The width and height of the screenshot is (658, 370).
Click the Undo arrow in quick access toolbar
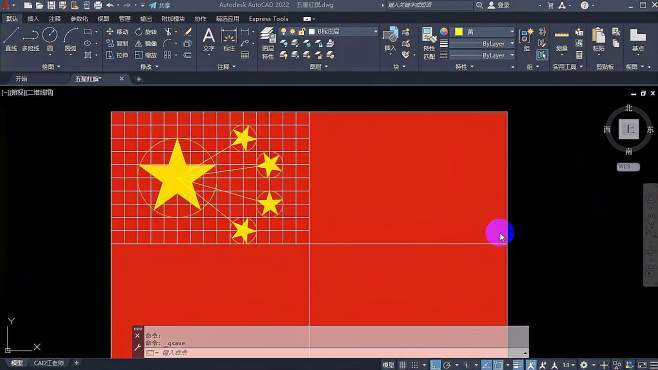tap(110, 5)
